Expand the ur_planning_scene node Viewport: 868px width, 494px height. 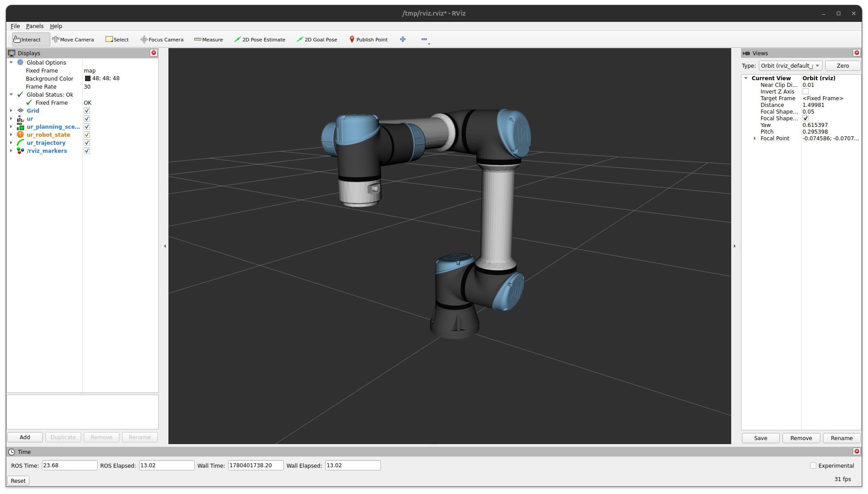[11, 127]
